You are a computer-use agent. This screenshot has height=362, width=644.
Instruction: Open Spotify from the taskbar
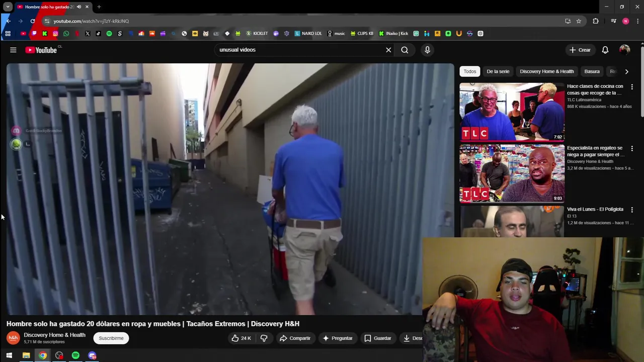(x=75, y=355)
